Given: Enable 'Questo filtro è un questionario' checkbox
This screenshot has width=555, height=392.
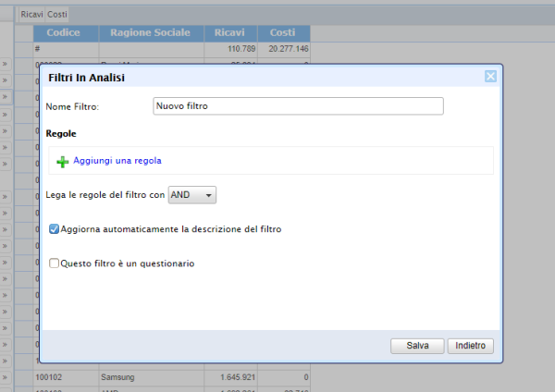Looking at the screenshot, I should pos(55,263).
